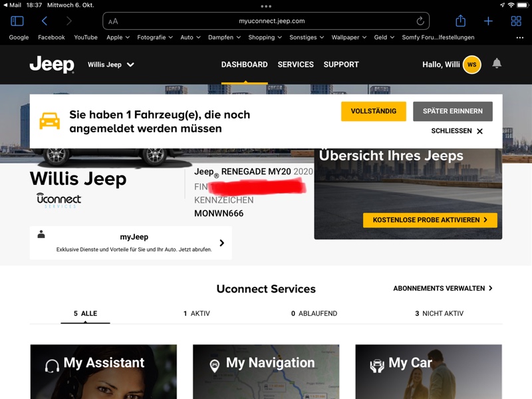Click the WS user avatar badge
Image resolution: width=532 pixels, height=399 pixels.
point(471,65)
